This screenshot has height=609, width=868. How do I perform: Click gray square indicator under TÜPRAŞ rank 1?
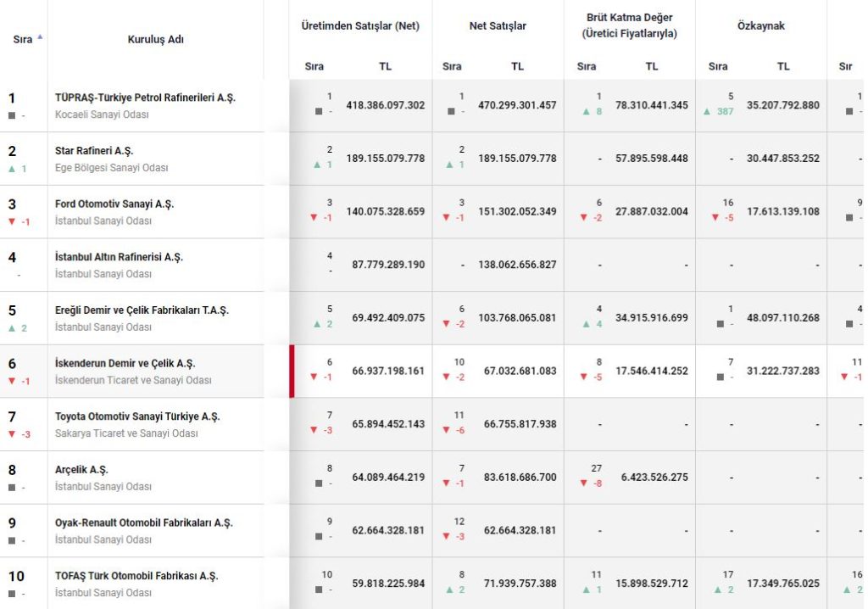(x=12, y=116)
